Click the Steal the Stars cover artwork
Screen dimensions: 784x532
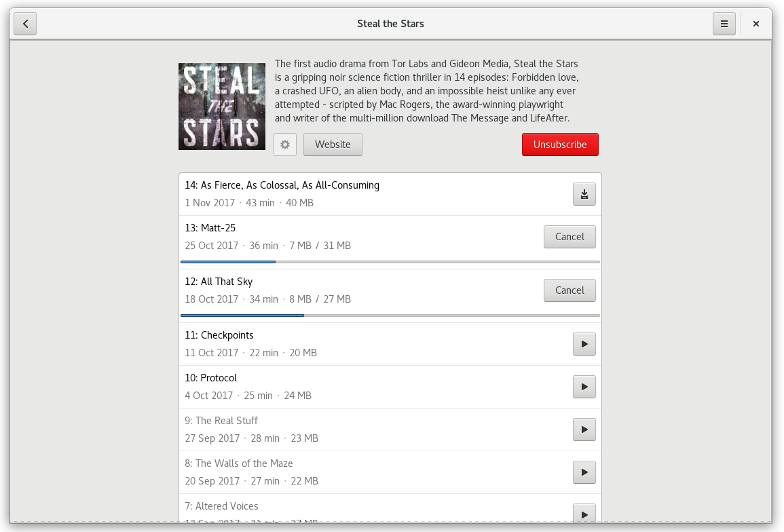(222, 107)
